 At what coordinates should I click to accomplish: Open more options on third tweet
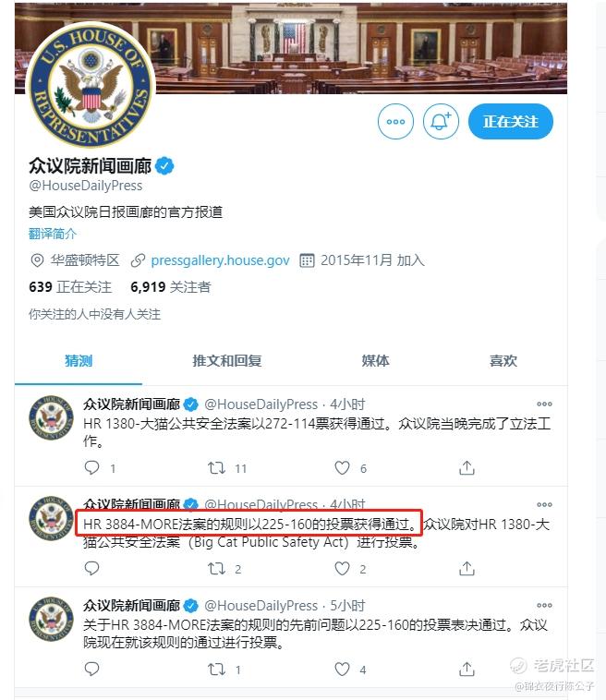(544, 606)
